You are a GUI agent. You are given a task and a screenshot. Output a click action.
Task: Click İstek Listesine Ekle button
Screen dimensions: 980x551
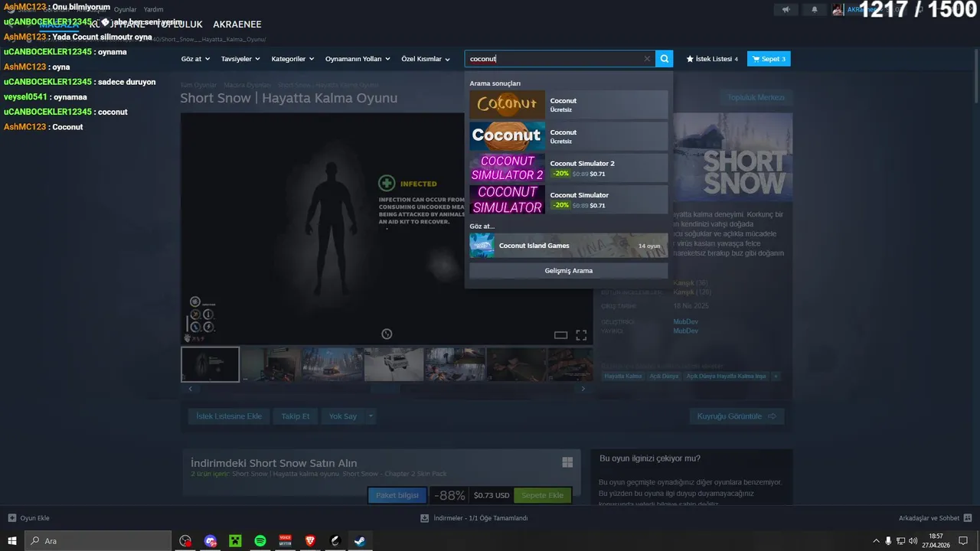point(229,416)
